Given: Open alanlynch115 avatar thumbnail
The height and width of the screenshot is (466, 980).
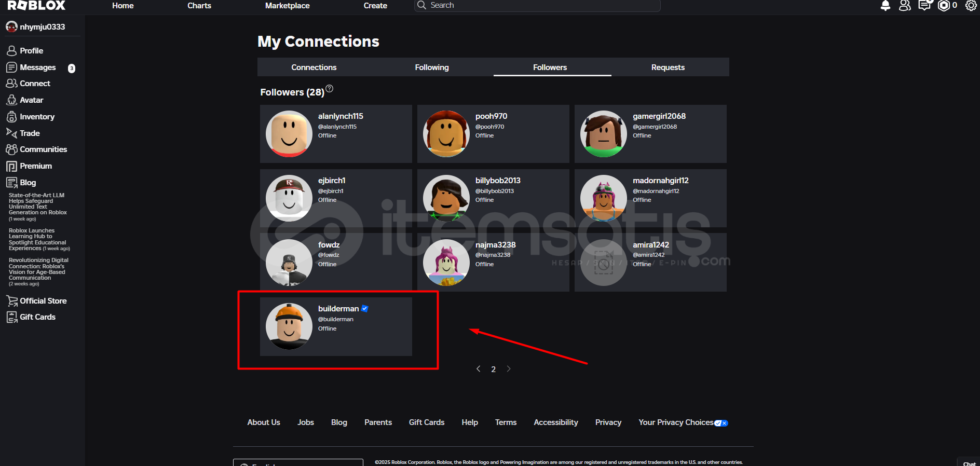Looking at the screenshot, I should 289,134.
